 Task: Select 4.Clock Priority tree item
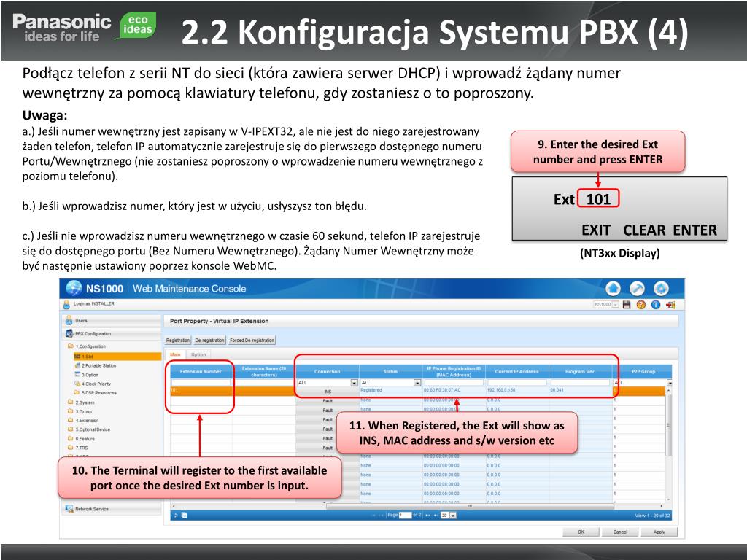tap(93, 384)
